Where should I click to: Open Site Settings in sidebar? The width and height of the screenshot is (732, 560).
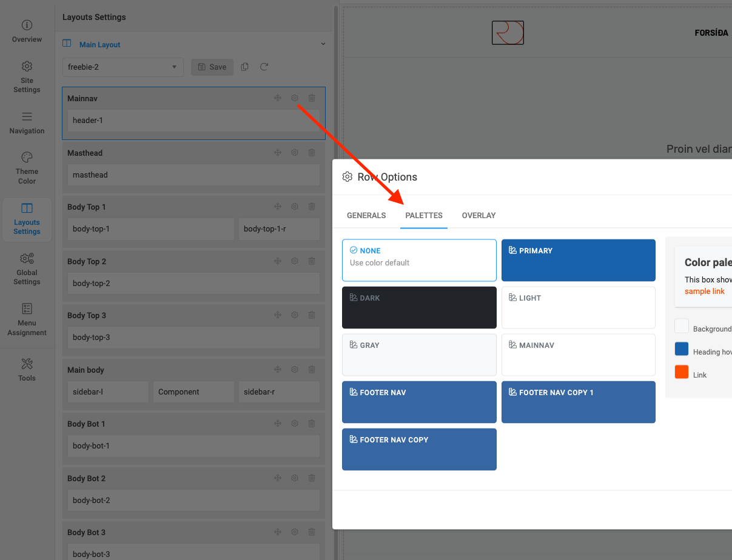(x=27, y=77)
